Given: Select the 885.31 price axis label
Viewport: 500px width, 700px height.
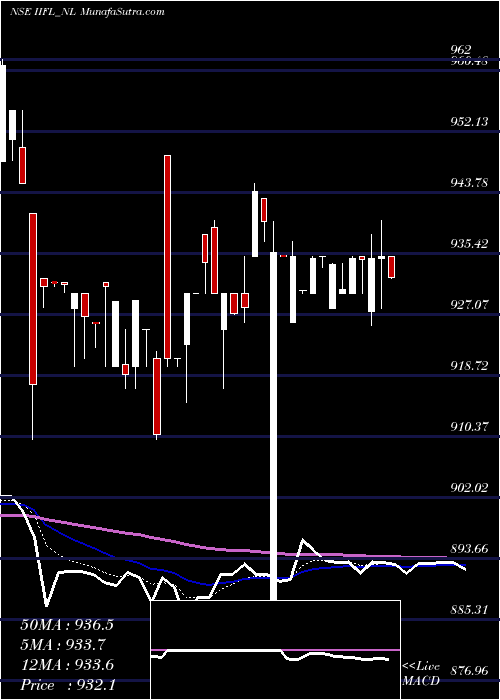Looking at the screenshot, I should click(471, 609).
